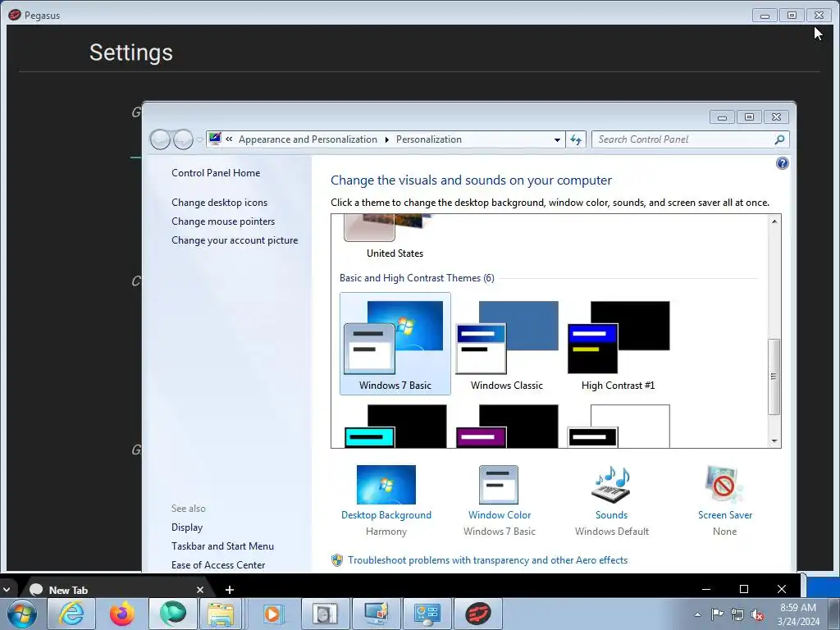Image resolution: width=840 pixels, height=630 pixels.
Task: Open Windows Explorer from taskbar
Action: coord(221,614)
